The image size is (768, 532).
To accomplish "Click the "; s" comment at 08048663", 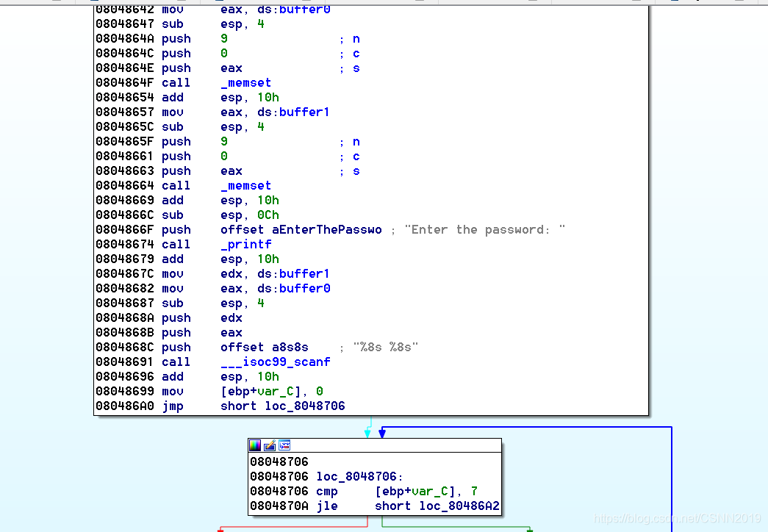I will [350, 171].
